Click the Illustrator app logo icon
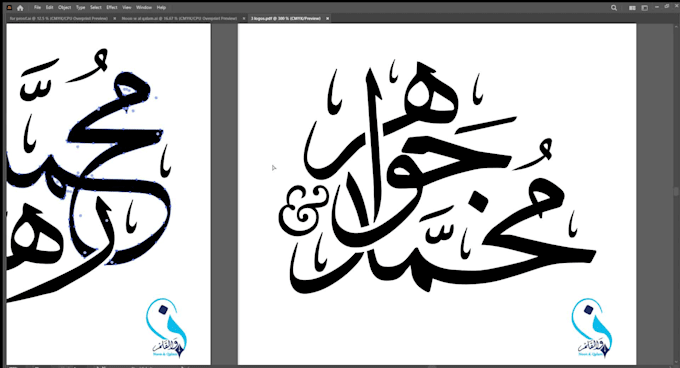This screenshot has width=680, height=368. point(9,7)
